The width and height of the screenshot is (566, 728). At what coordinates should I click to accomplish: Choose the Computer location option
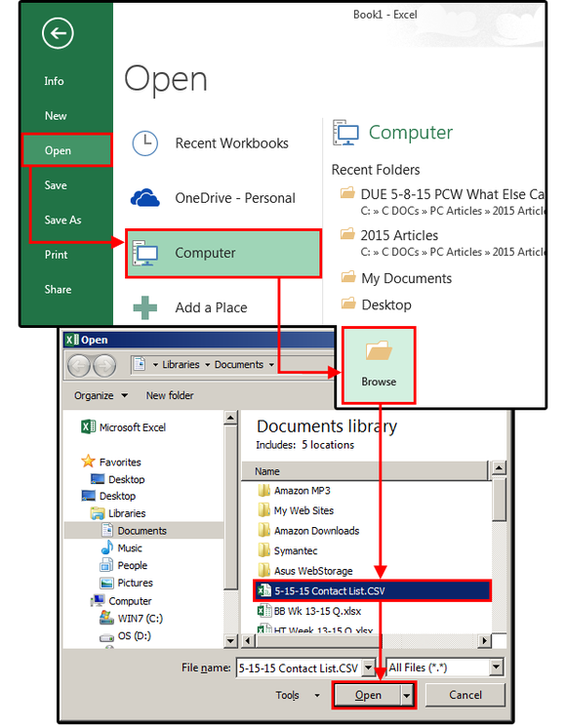point(223,253)
